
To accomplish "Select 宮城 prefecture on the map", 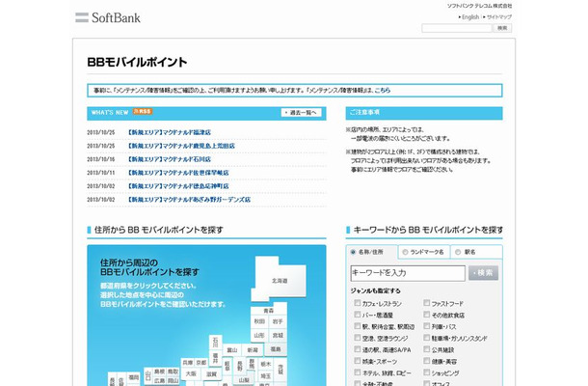I will tap(278, 335).
